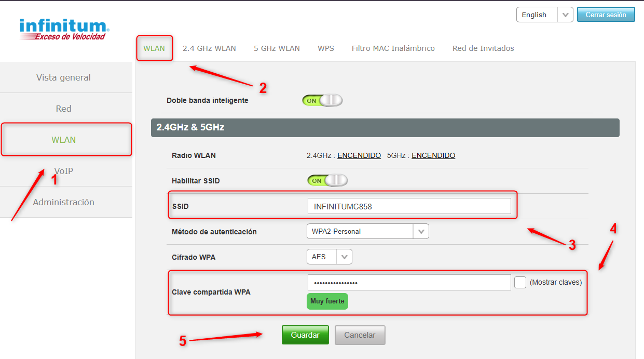Expand Método de autenticación dropdown
Viewport: 644px width, 359px height.
coord(368,231)
